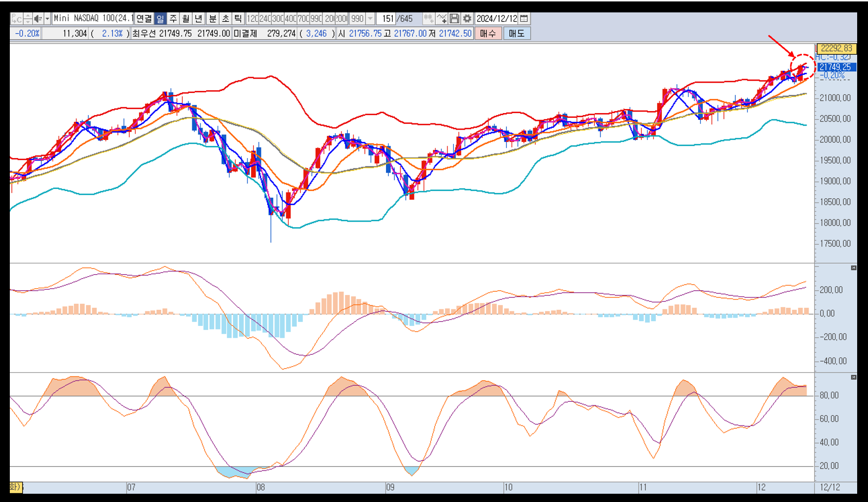Image resolution: width=868 pixels, height=502 pixels.
Task: Select the 연결 continuous contract button
Action: point(144,19)
